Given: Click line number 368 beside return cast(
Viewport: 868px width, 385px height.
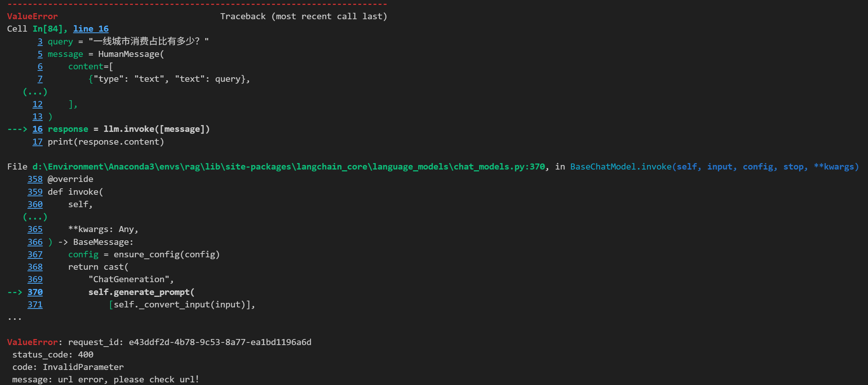Looking at the screenshot, I should 35,267.
